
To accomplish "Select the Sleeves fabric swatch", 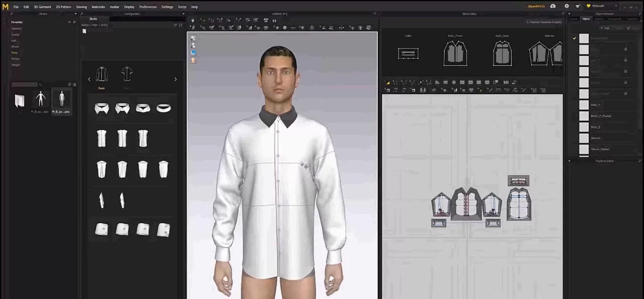I will click(x=584, y=138).
